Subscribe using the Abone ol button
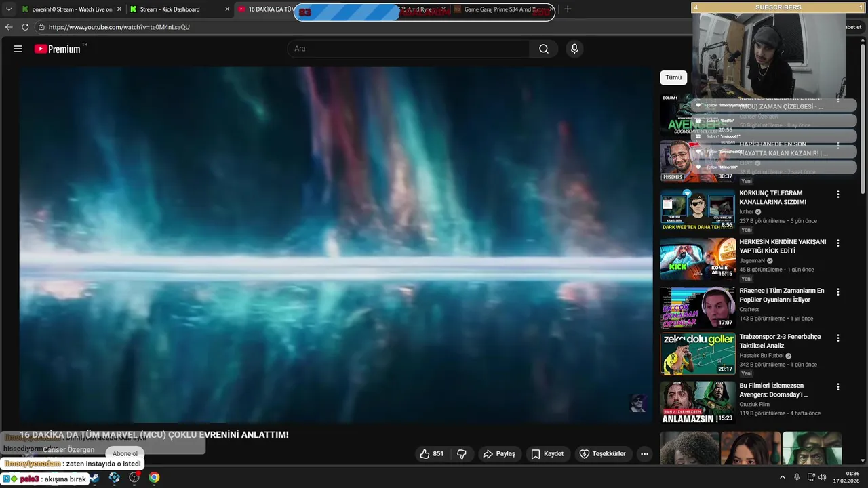868x488 pixels. [x=125, y=454]
